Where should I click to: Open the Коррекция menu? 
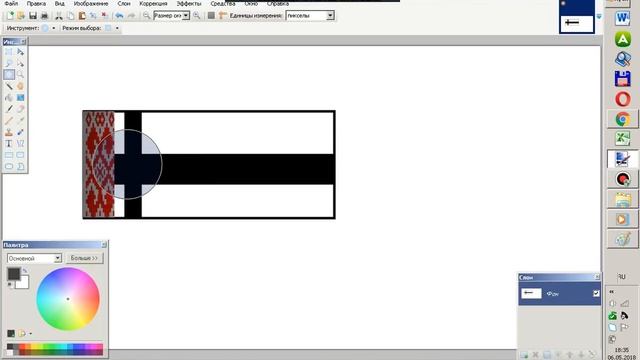[x=153, y=3]
